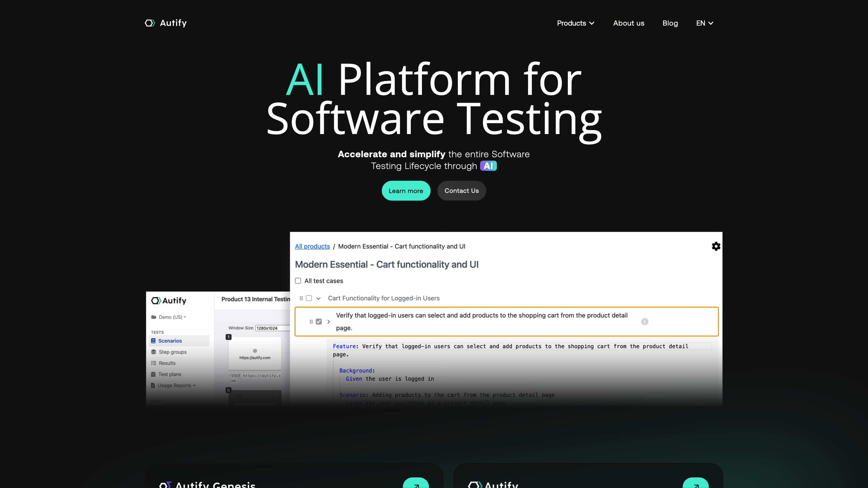Image resolution: width=868 pixels, height=488 pixels.
Task: Open the Test plans section
Action: point(169,374)
